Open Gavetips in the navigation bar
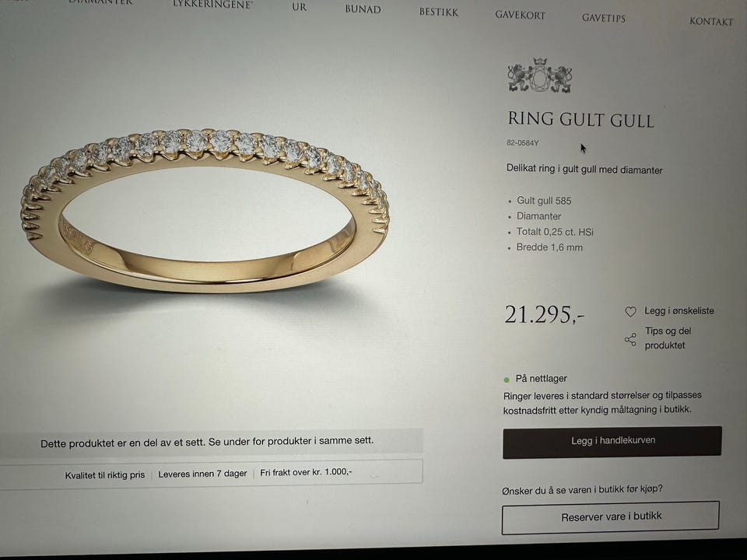Screen dimensions: 747x560 604,18
